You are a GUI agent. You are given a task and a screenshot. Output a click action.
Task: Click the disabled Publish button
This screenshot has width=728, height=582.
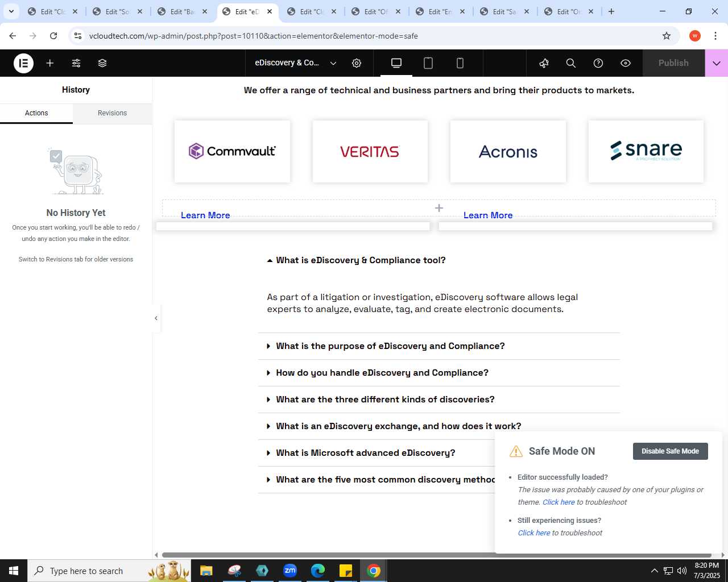673,63
